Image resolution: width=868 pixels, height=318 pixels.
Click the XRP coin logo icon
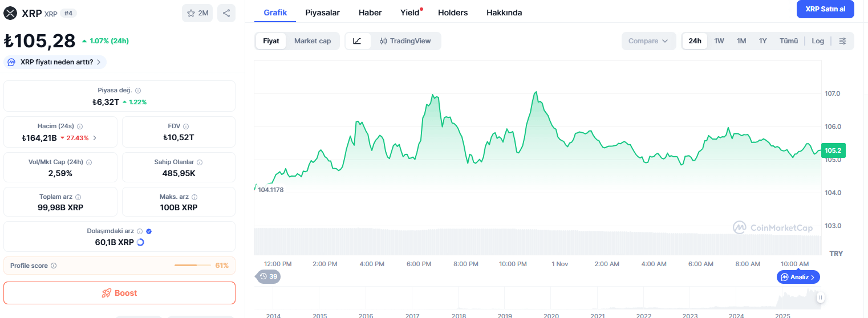click(x=10, y=13)
